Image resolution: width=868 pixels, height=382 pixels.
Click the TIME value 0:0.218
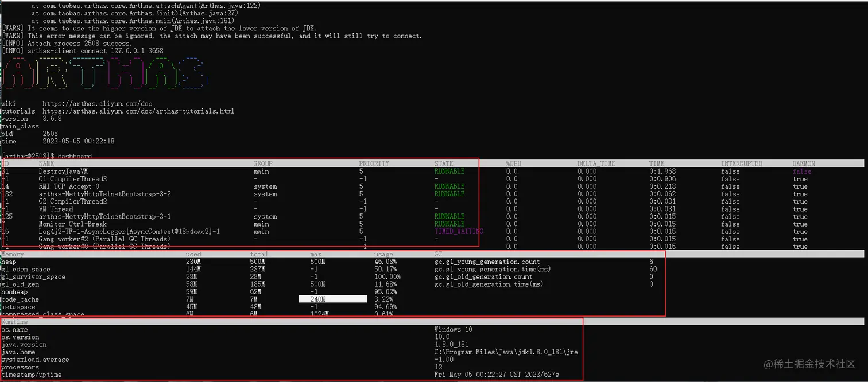coord(662,186)
